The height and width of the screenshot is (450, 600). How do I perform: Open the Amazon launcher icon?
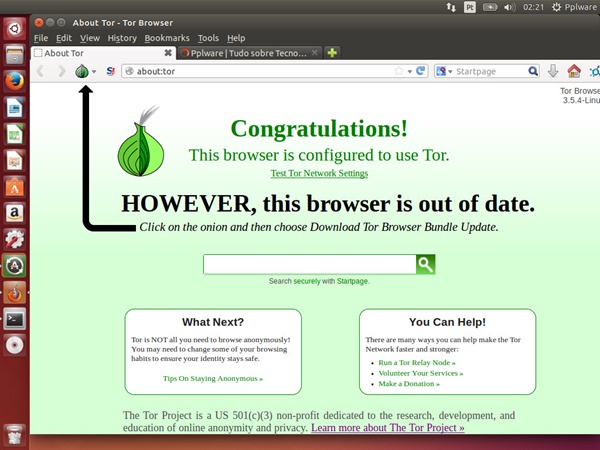15,213
